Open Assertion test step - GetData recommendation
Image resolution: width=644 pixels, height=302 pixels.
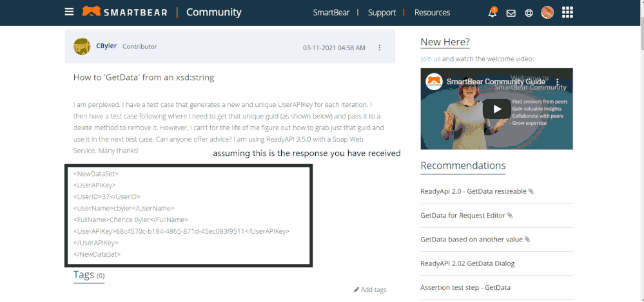click(465, 287)
